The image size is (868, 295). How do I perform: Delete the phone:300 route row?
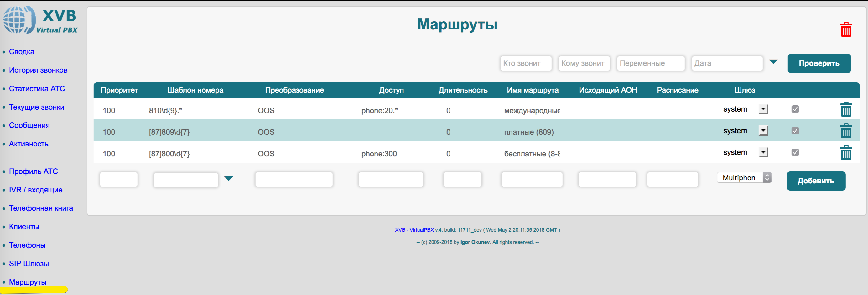pyautogui.click(x=845, y=153)
